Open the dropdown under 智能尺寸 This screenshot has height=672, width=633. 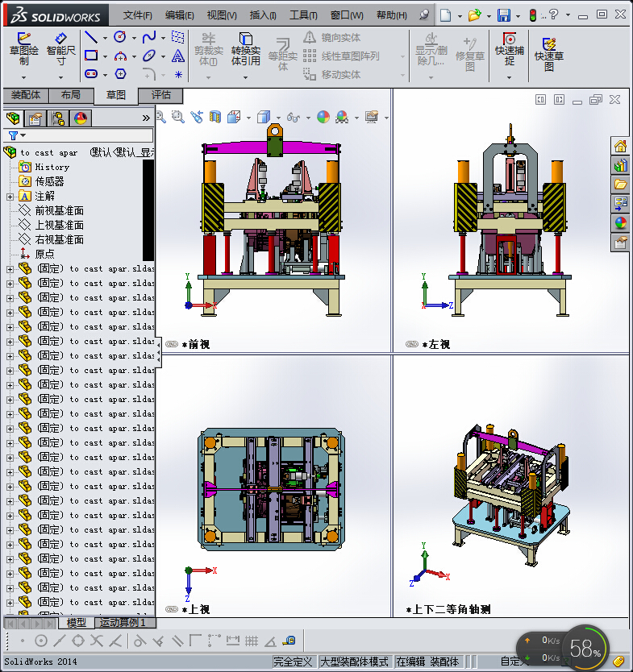tap(61, 77)
